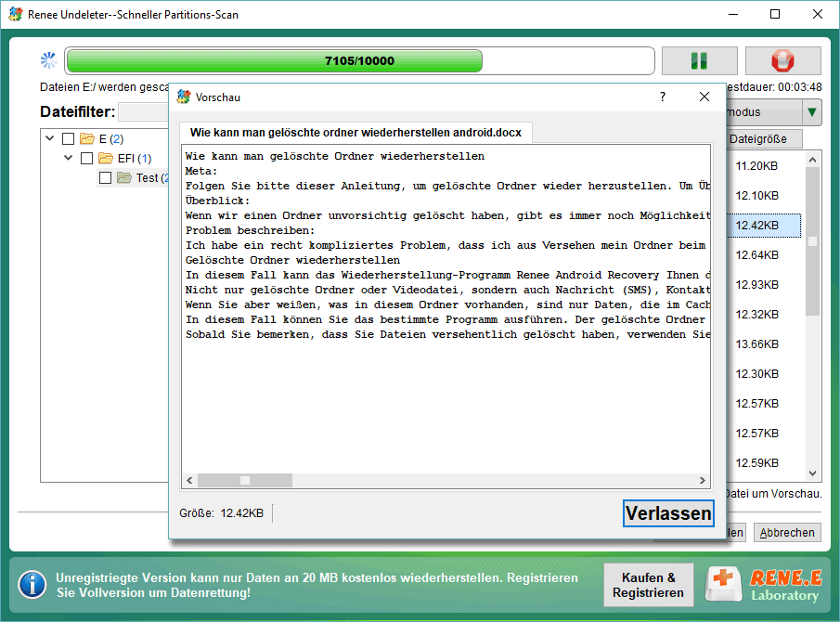The width and height of the screenshot is (840, 622).
Task: Pause the scan with the green pause button
Action: pos(699,60)
